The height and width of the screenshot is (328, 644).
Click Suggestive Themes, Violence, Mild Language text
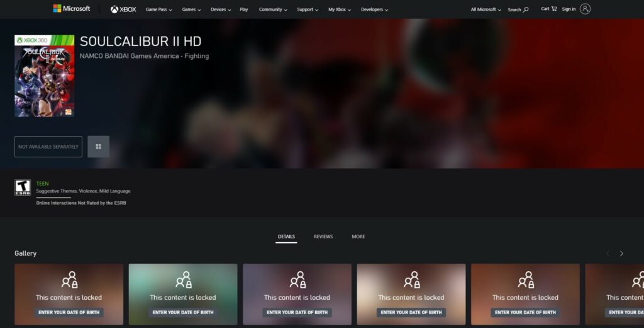(x=84, y=191)
